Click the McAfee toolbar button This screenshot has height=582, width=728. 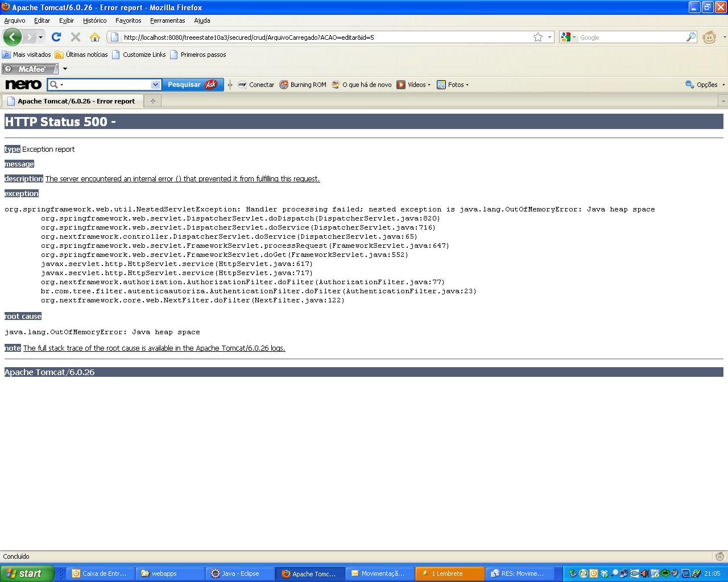[30, 69]
